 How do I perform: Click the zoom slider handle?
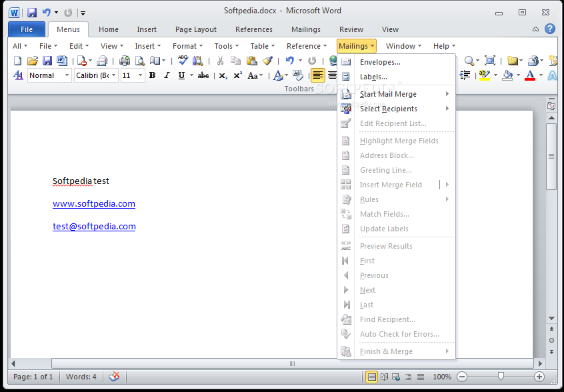coord(501,377)
